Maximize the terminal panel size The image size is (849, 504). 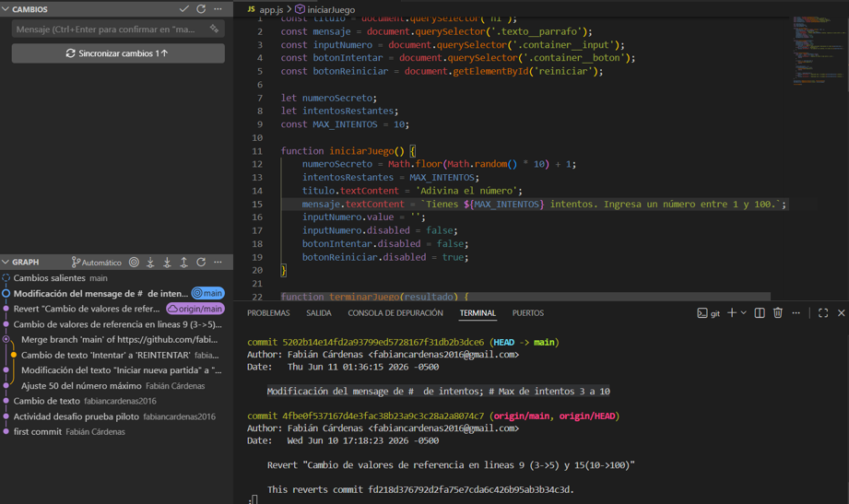823,313
